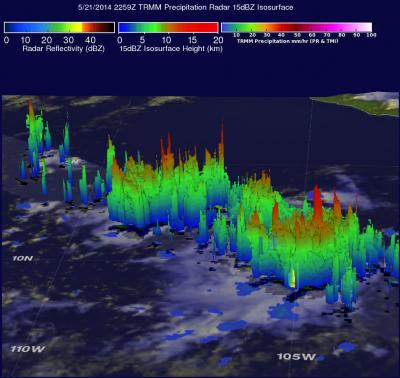
Task: Click the Radar Reflectivity (dBZ) caption
Action: 63,49
